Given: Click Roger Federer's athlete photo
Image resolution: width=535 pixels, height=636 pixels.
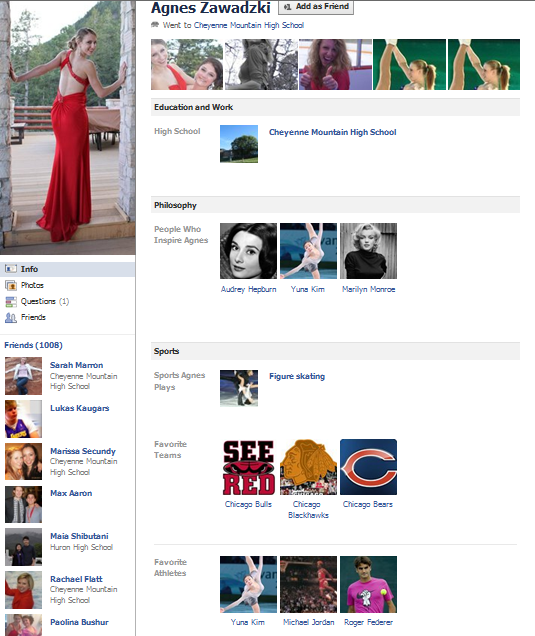Looking at the screenshot, I should [x=368, y=584].
